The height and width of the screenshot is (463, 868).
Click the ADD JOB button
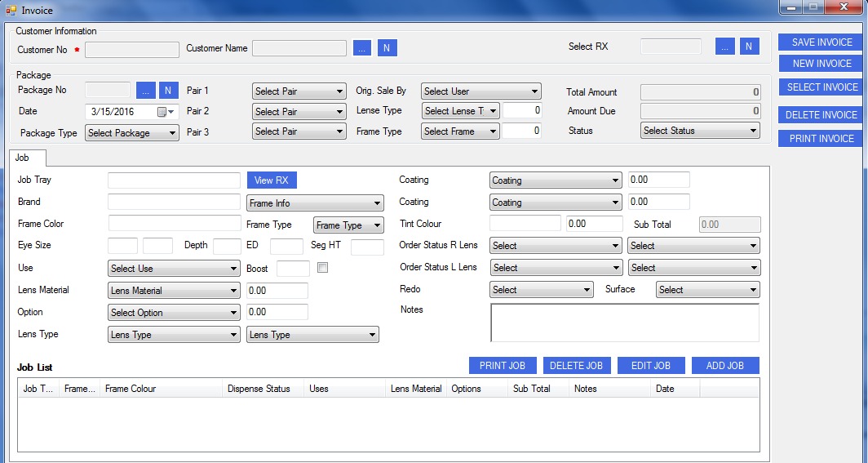[725, 366]
